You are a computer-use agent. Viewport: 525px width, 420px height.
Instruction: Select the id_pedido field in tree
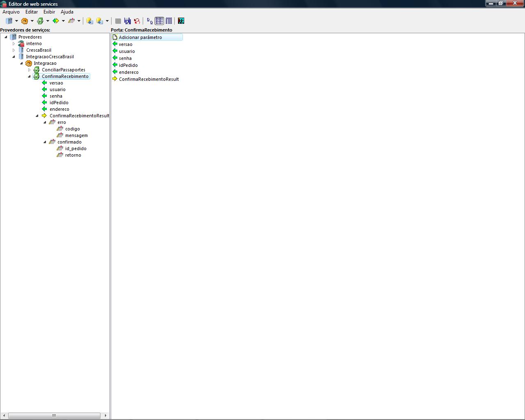(76, 148)
